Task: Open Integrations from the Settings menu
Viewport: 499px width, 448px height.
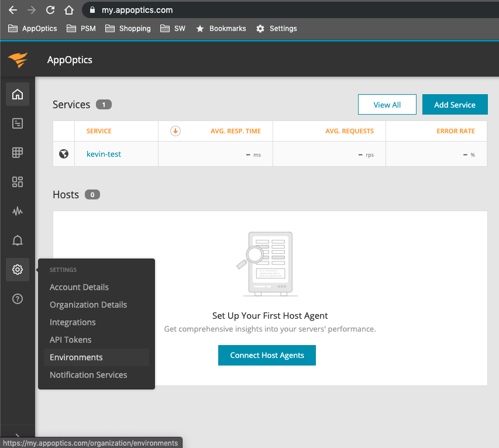Action: click(73, 322)
